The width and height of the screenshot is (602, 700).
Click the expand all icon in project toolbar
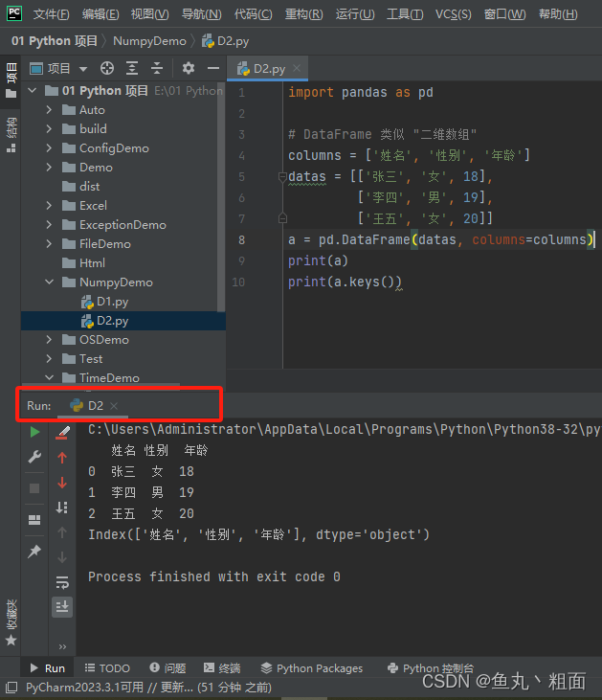[x=132, y=68]
